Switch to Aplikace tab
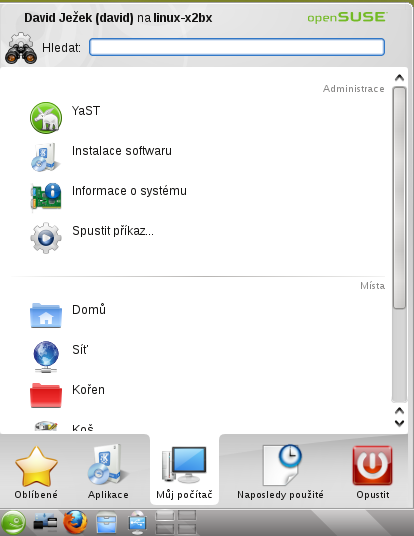Viewport: 414px width, 536px height. (x=108, y=472)
